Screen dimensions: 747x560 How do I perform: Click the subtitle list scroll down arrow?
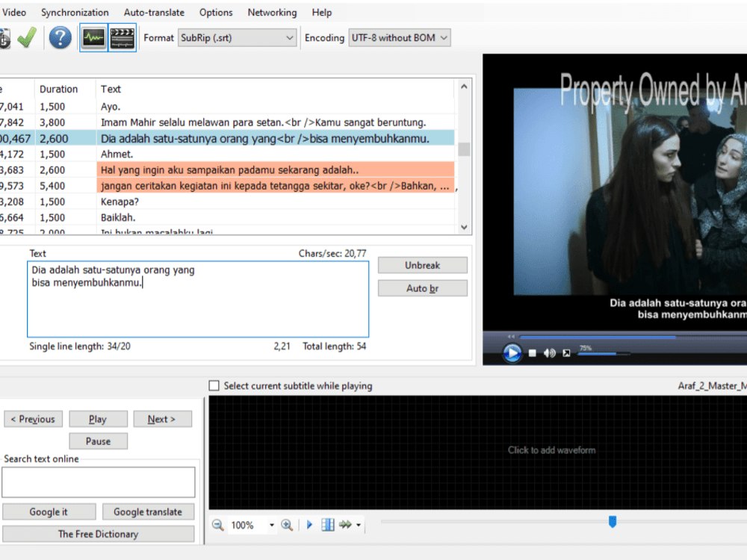point(464,227)
